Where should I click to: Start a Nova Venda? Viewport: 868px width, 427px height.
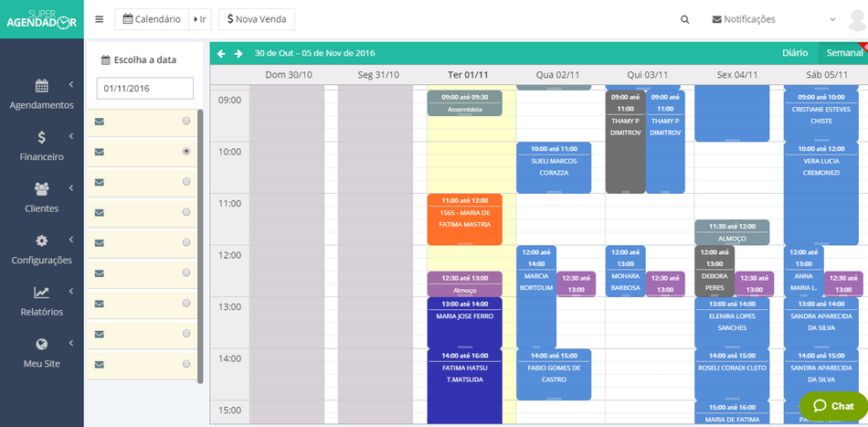coord(257,19)
